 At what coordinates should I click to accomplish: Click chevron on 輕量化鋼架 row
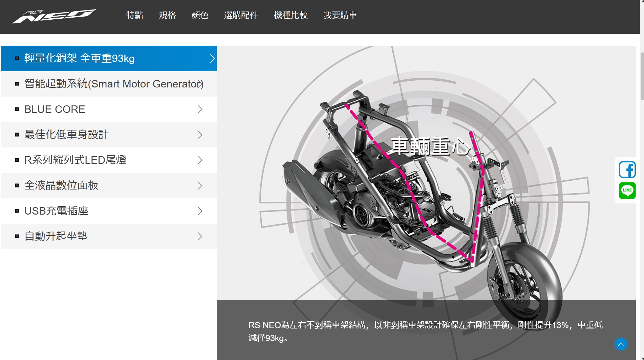[212, 59]
